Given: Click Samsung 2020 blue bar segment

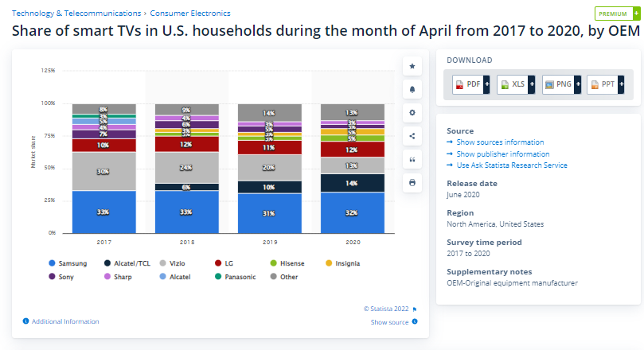Looking at the screenshot, I should point(352,212).
